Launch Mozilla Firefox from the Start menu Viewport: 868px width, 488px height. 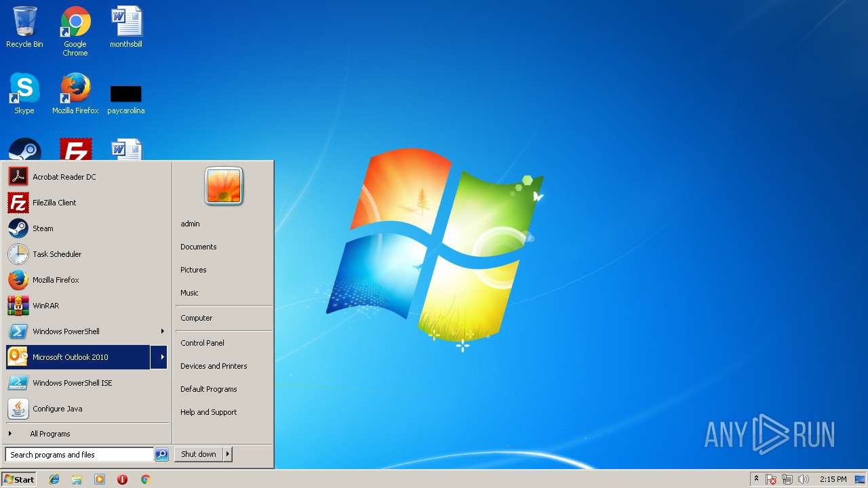pos(87,280)
